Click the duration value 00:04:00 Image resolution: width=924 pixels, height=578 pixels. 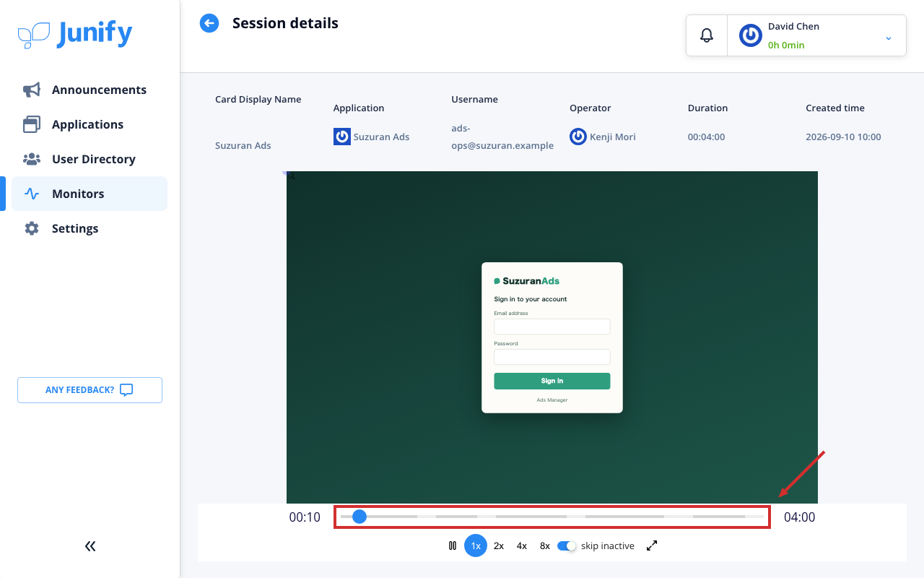point(706,137)
